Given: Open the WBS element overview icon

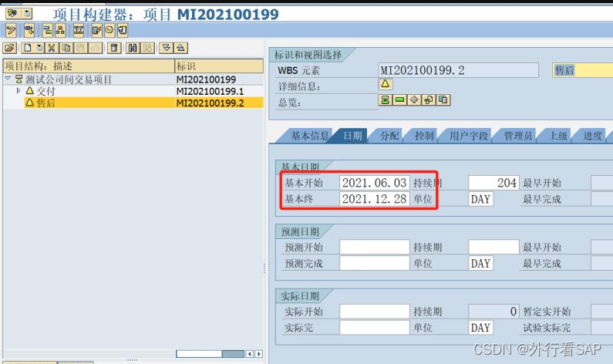Looking at the screenshot, I should coord(385,100).
